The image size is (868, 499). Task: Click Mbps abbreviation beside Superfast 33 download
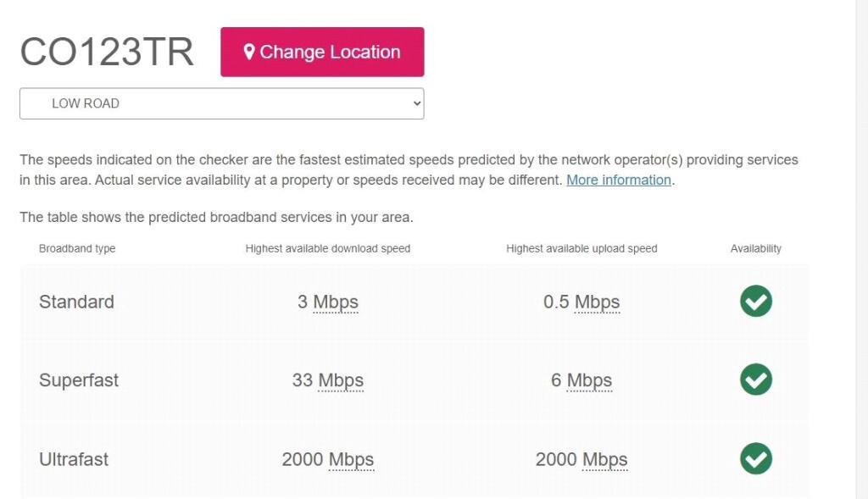[341, 380]
